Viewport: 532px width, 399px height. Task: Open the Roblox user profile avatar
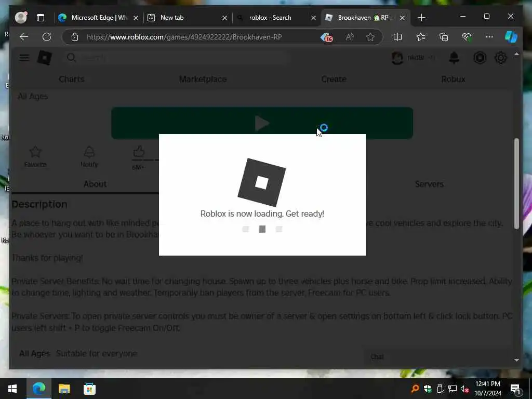pos(397,58)
